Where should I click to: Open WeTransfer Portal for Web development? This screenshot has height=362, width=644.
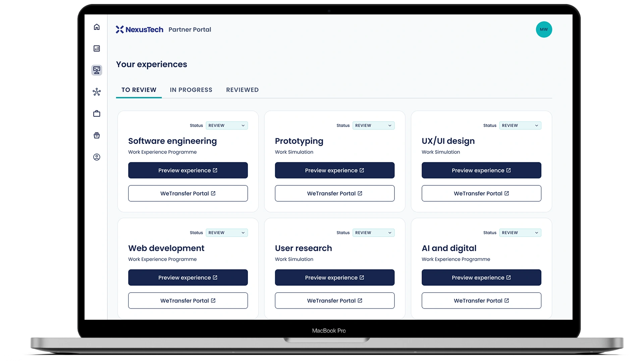point(188,301)
